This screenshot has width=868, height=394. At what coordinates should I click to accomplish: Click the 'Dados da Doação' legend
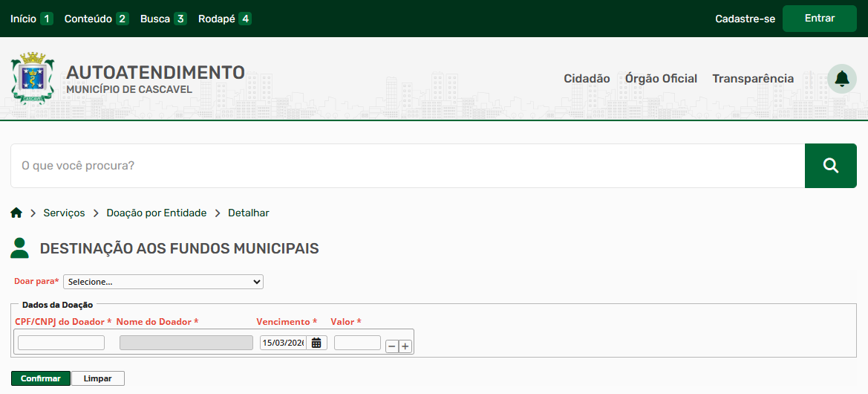tap(58, 304)
